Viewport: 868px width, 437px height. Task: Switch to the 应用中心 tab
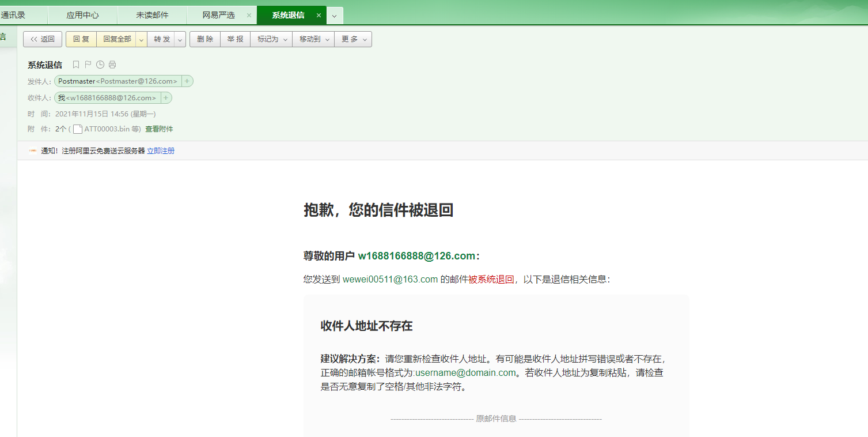82,16
